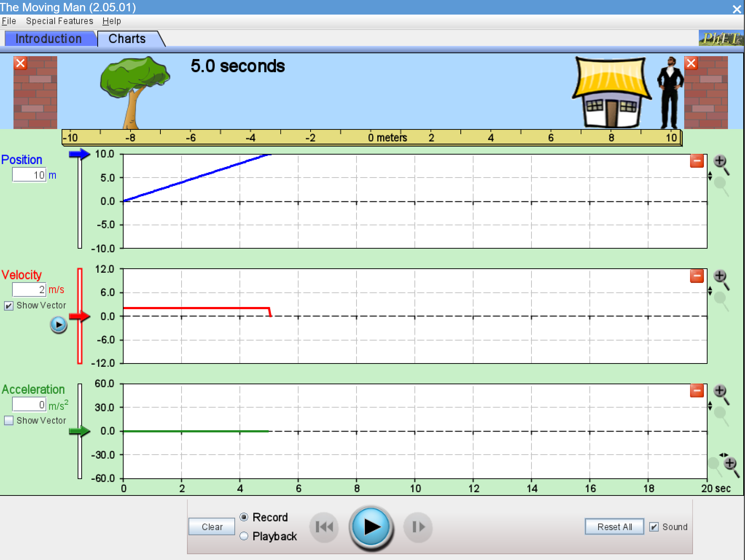This screenshot has width=748, height=560.
Task: Remove the right brick wall with its X
Action: (x=691, y=63)
